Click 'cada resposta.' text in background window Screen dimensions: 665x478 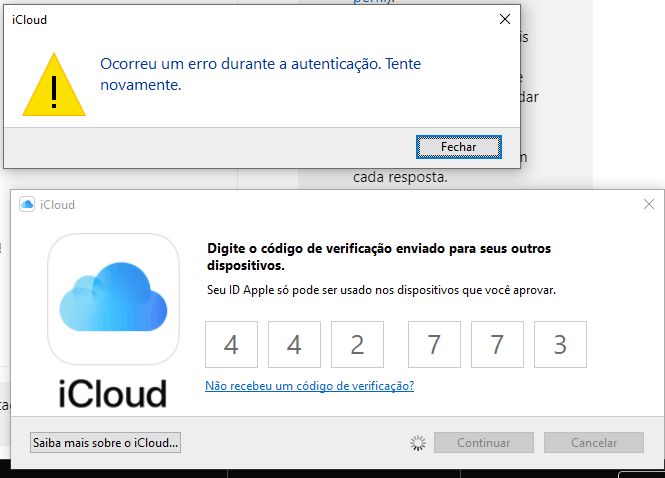400,177
